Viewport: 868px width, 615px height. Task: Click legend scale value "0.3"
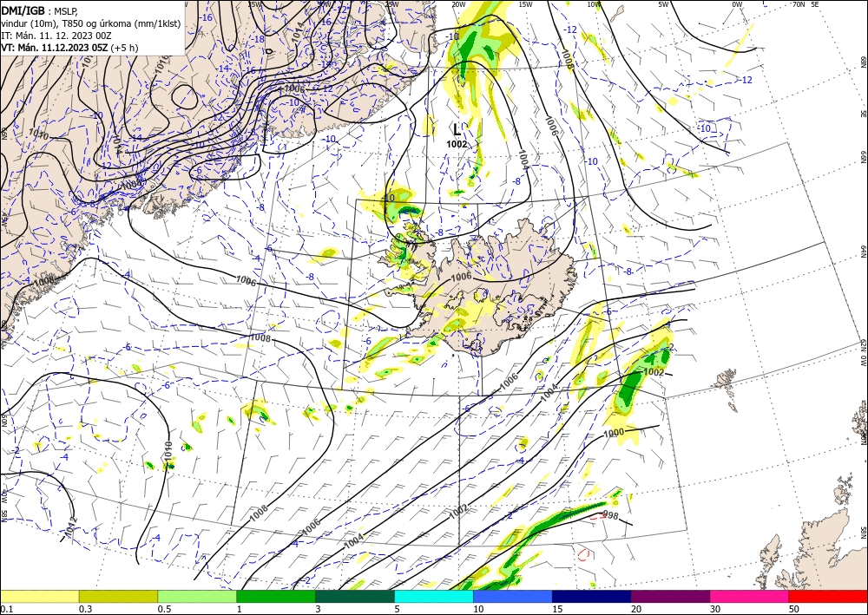click(x=84, y=609)
